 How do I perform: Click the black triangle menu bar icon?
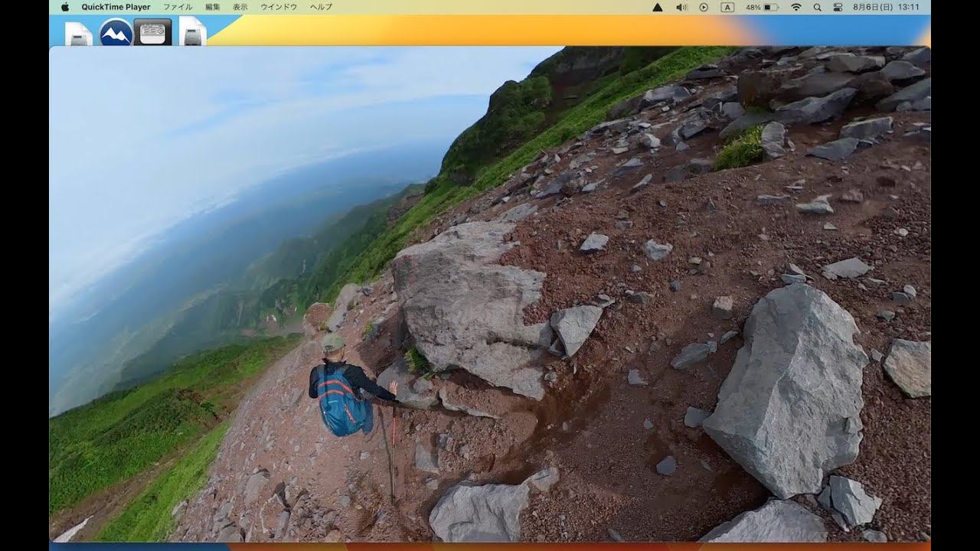[x=657, y=7]
